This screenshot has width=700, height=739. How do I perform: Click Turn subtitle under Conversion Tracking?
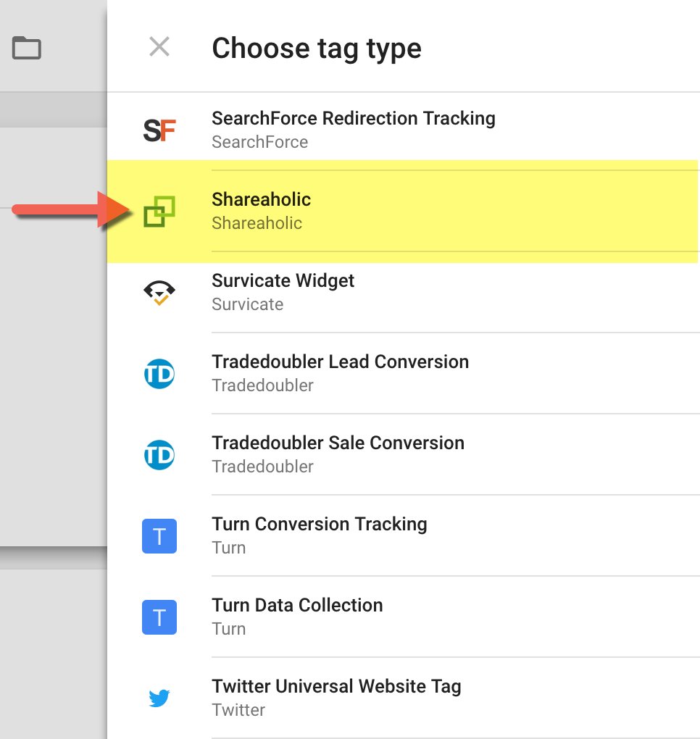228,548
